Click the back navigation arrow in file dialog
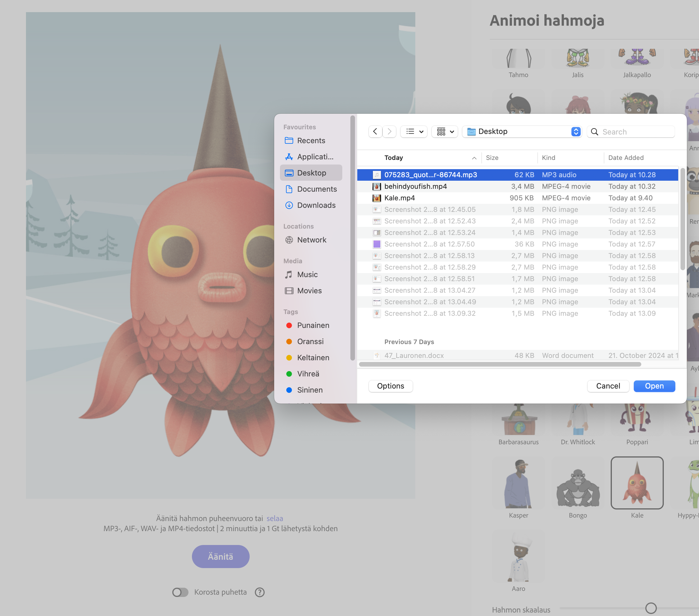The height and width of the screenshot is (616, 699). click(375, 131)
